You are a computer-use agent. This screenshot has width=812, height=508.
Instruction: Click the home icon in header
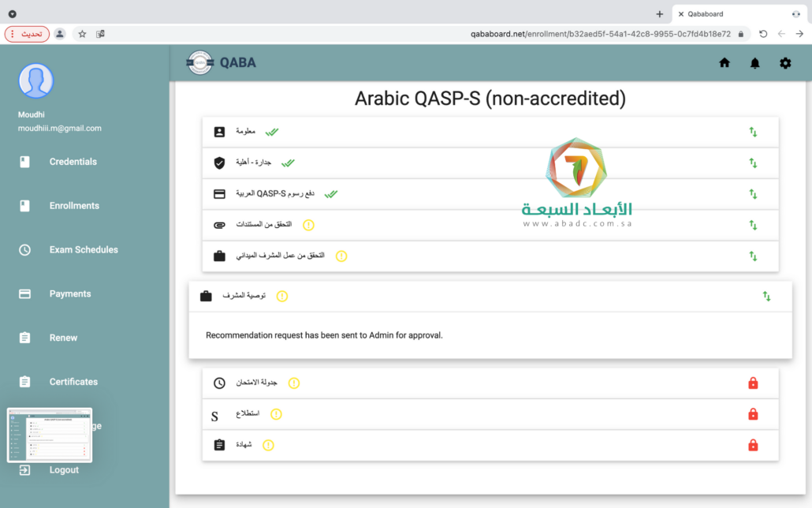pos(724,63)
